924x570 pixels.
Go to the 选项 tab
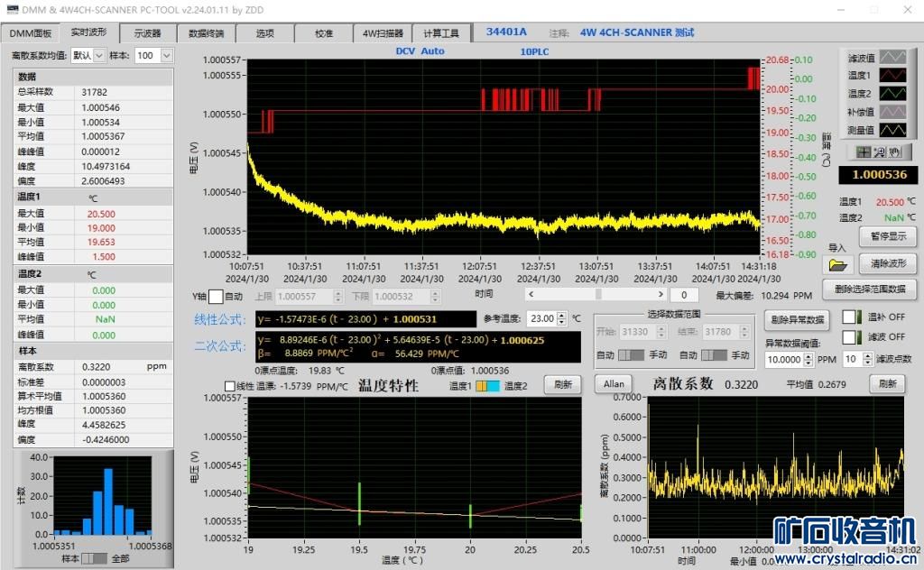[265, 33]
